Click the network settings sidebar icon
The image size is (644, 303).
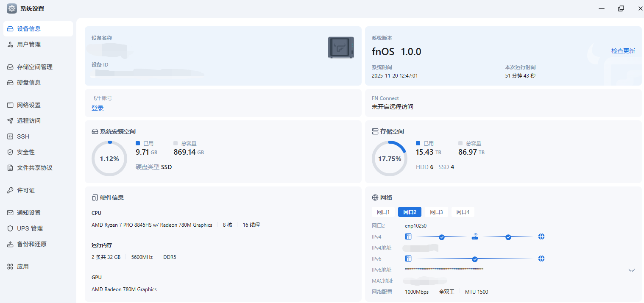[10, 105]
